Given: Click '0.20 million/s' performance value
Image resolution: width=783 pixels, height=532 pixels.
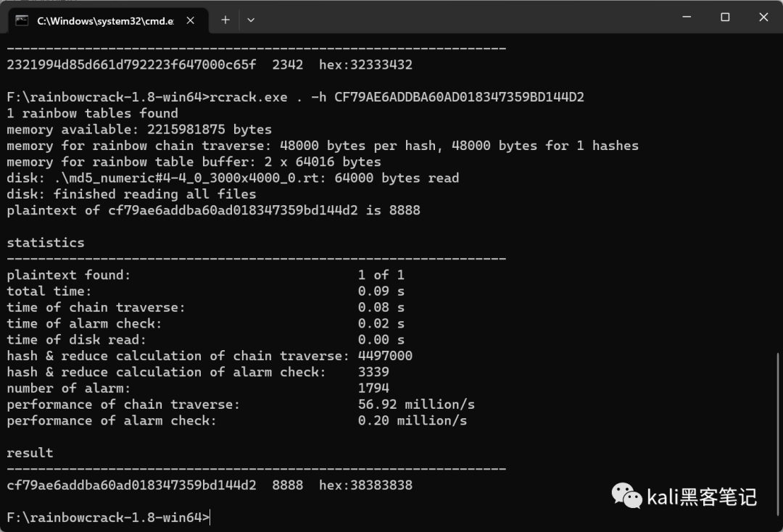Looking at the screenshot, I should pos(413,420).
